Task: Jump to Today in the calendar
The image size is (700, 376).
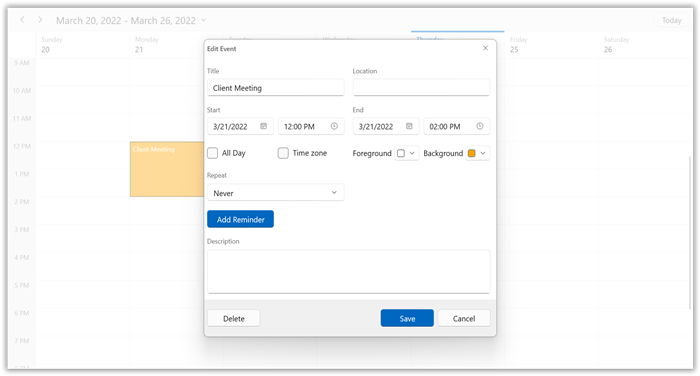Action: coord(671,20)
